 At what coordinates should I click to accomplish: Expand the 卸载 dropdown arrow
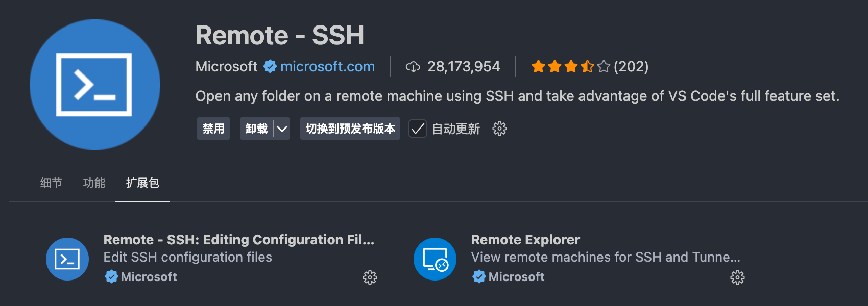[x=282, y=129]
